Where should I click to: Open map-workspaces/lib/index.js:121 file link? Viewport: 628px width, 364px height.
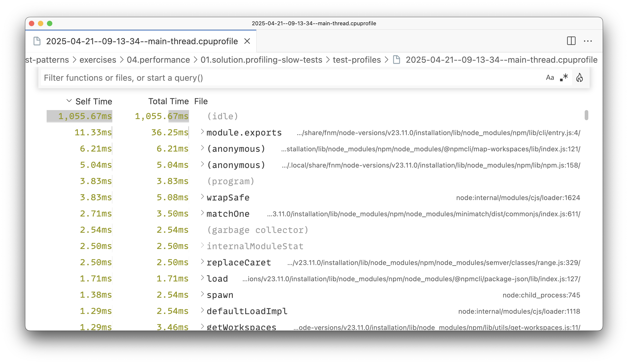point(431,149)
